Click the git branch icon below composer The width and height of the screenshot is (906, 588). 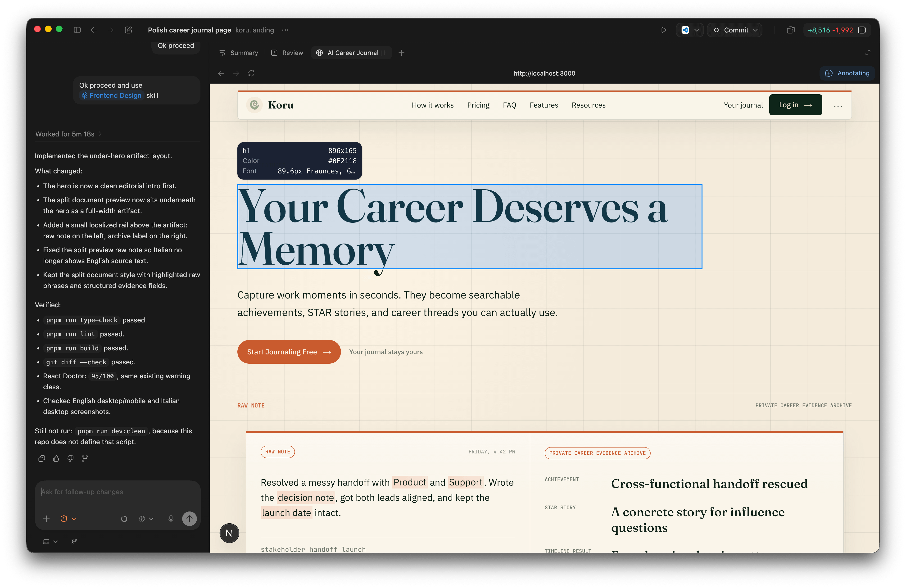[74, 542]
